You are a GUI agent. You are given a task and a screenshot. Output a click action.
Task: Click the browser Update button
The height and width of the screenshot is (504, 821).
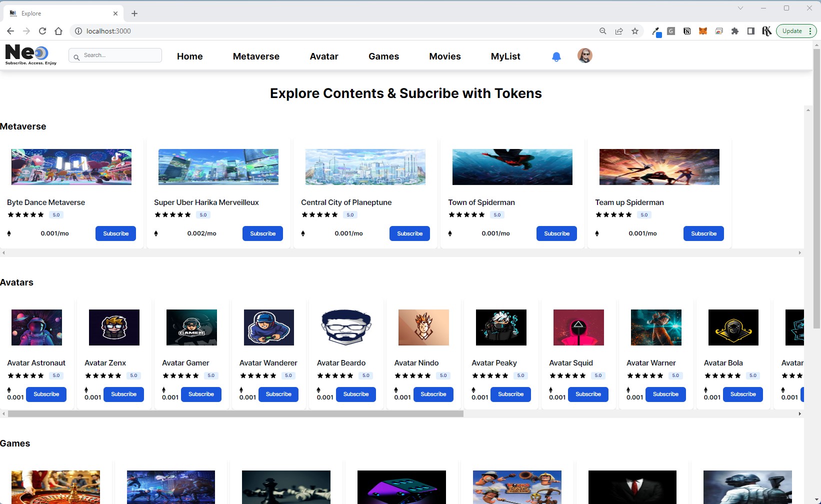[792, 31]
